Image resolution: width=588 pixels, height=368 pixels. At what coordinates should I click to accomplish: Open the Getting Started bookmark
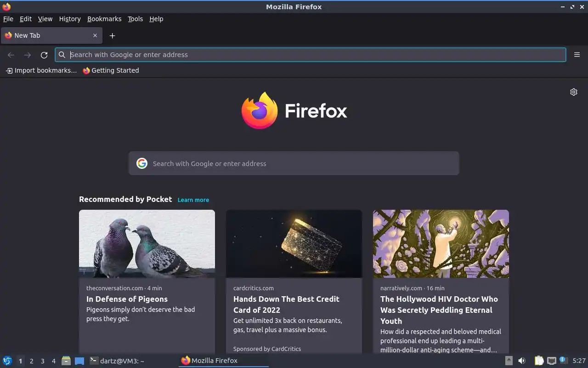(111, 70)
